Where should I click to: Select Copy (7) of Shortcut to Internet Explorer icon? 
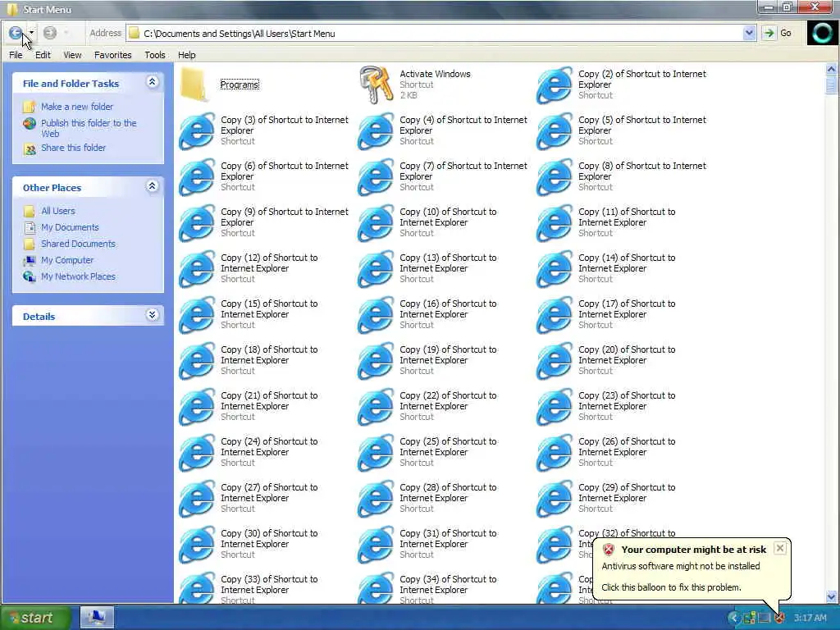pos(376,177)
